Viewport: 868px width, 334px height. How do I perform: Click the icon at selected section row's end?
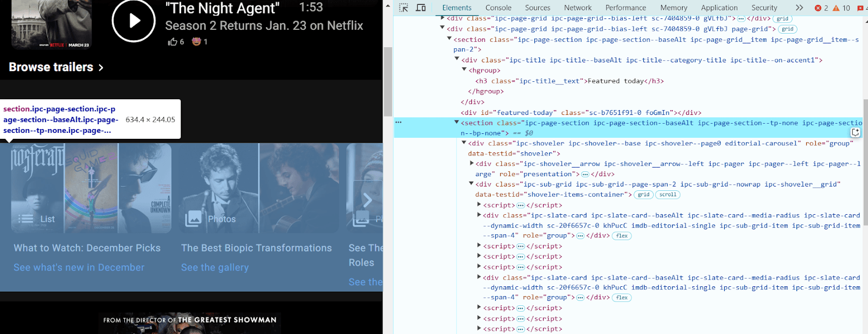[x=856, y=132]
